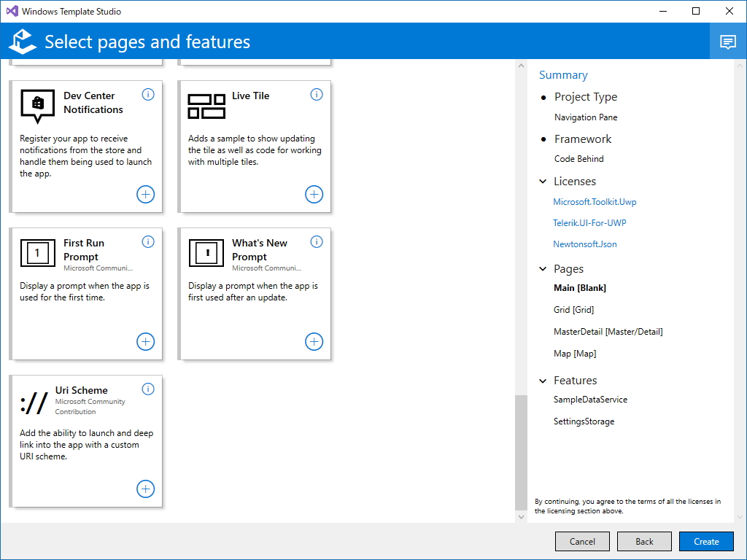Add the Live Tile feature

(x=314, y=195)
